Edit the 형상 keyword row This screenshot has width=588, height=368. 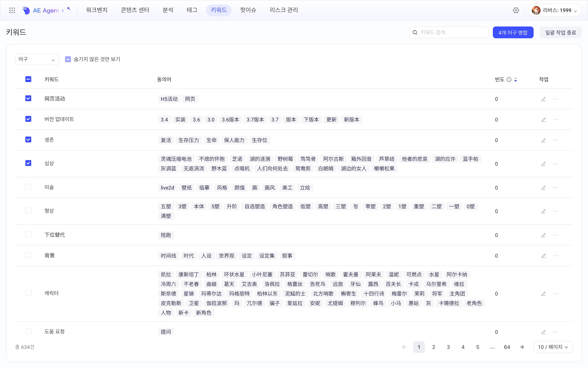(544, 211)
